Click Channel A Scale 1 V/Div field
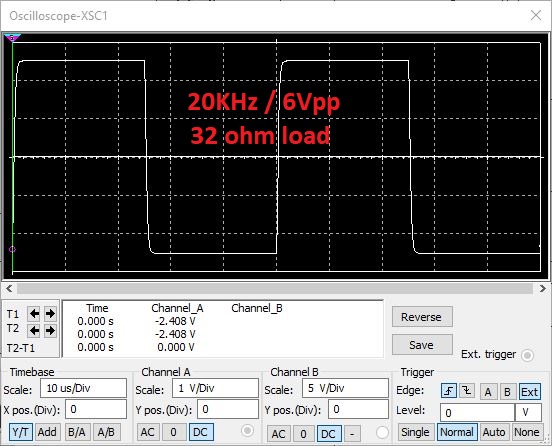The image size is (552, 446). (215, 388)
